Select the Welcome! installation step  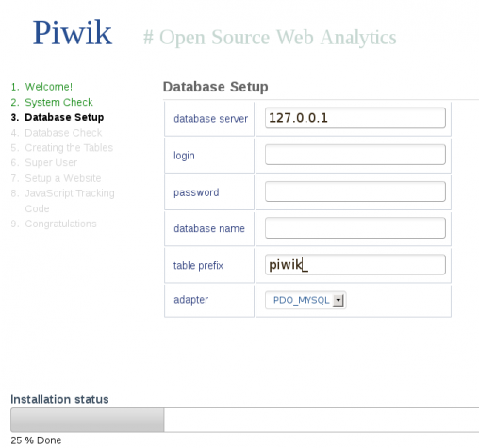49,87
